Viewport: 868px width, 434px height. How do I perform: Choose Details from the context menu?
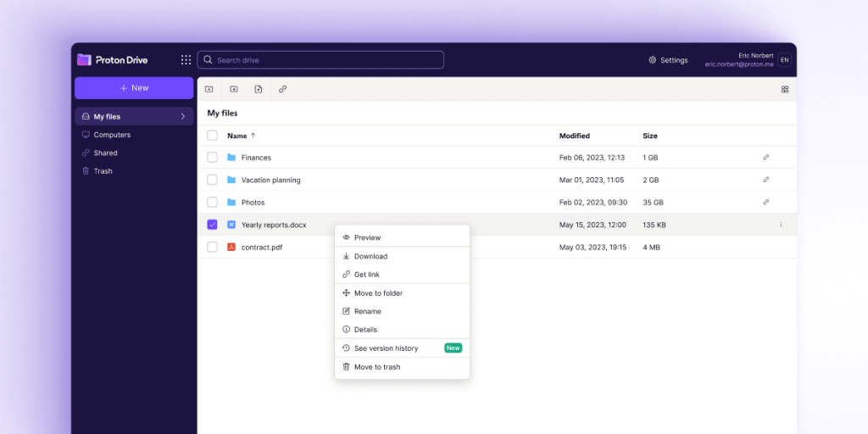point(402,330)
